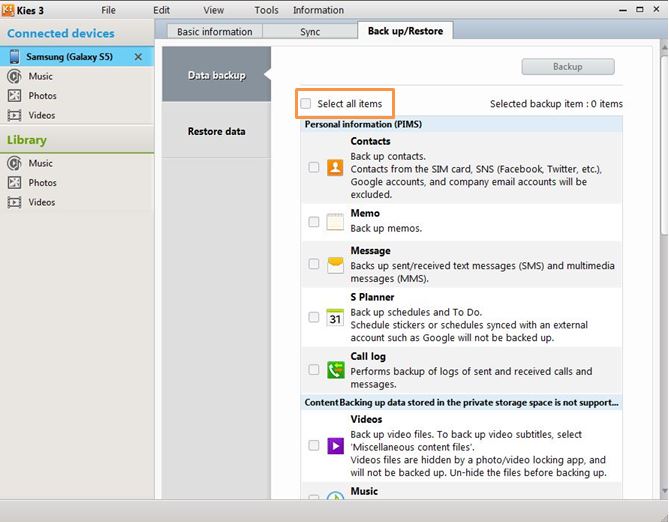Click the Memo notepad icon

click(x=335, y=222)
